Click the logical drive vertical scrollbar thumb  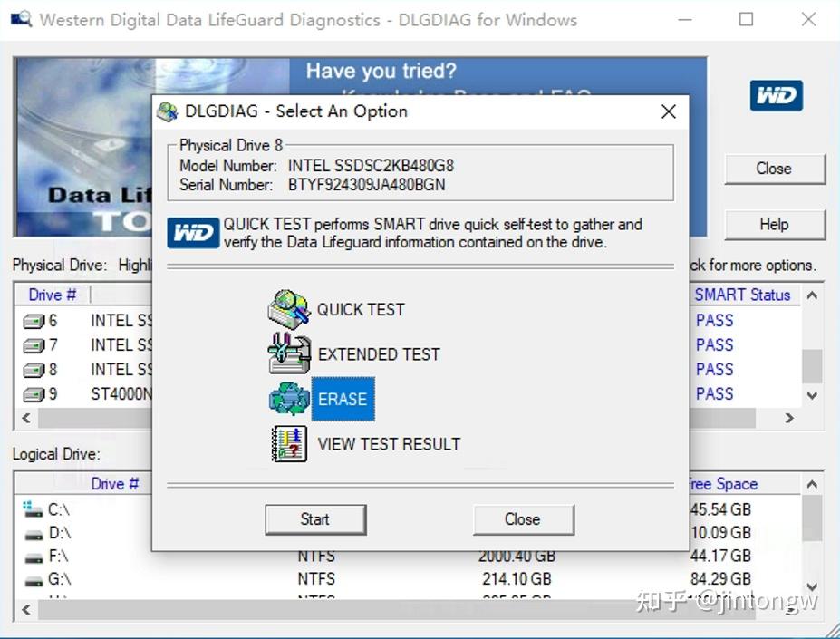click(812, 518)
